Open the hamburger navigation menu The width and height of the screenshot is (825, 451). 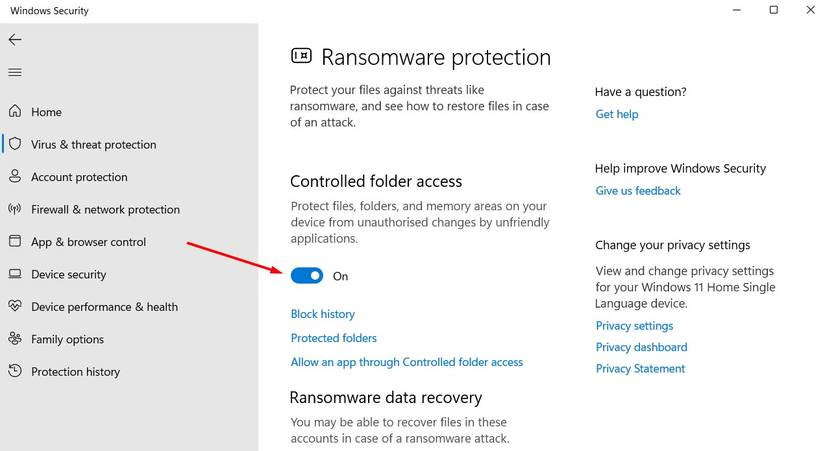pyautogui.click(x=14, y=72)
